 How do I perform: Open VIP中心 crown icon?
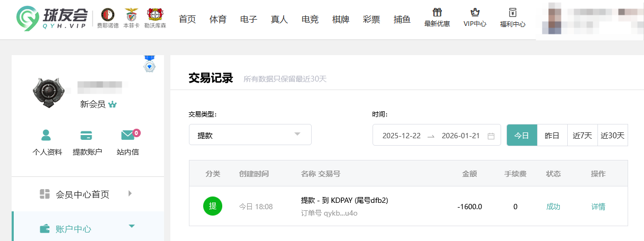(x=475, y=12)
